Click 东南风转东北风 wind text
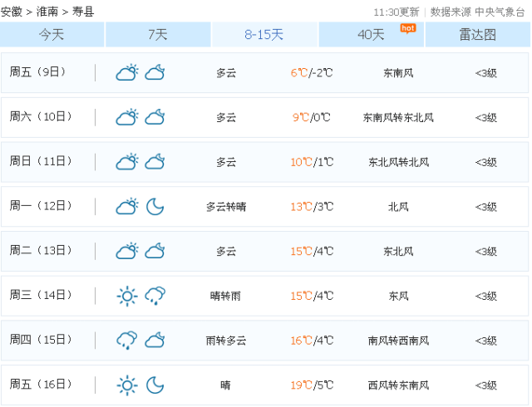This screenshot has height=407, width=532. click(398, 118)
